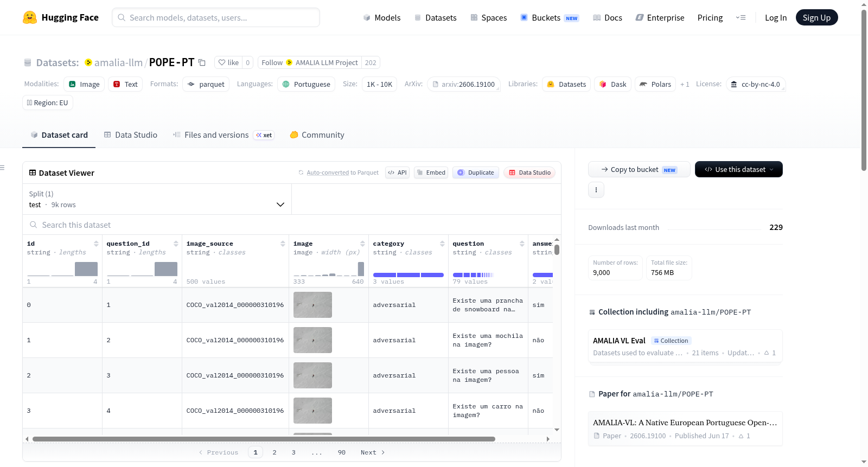Open the more options three-dot button
868x467 pixels.
(596, 190)
